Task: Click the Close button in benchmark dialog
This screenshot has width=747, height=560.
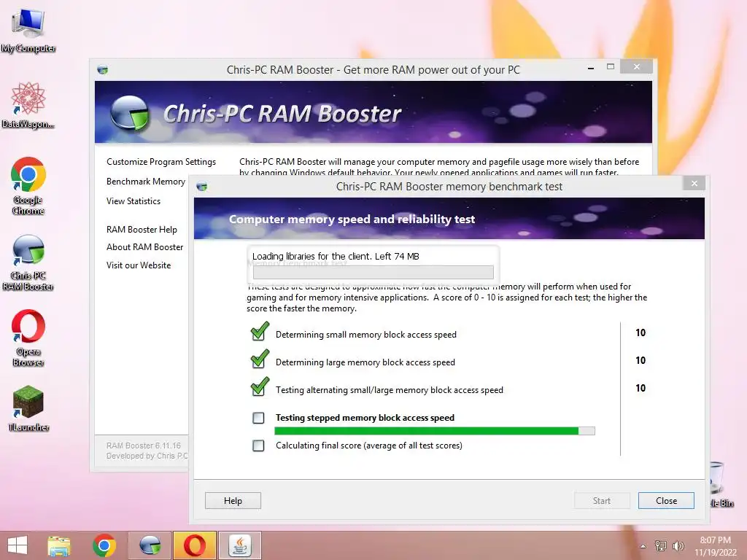Action: pyautogui.click(x=666, y=500)
